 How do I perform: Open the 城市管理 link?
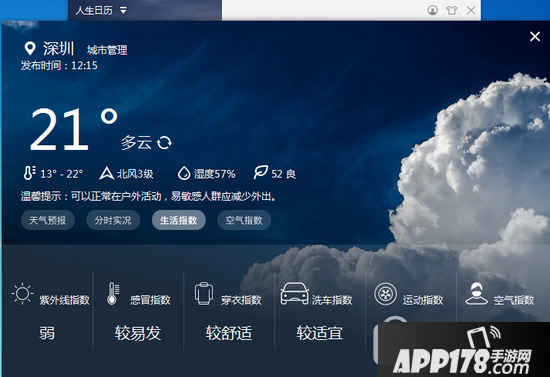tap(107, 50)
